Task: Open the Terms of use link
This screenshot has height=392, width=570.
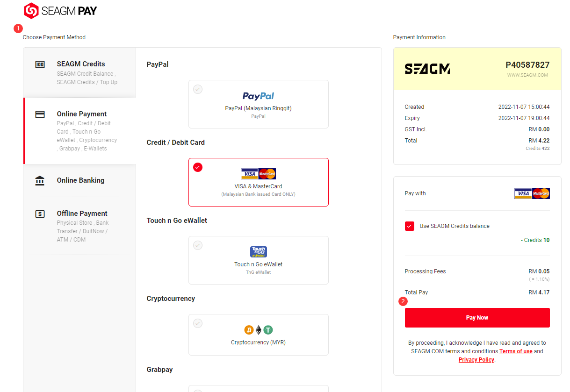Action: click(x=516, y=351)
